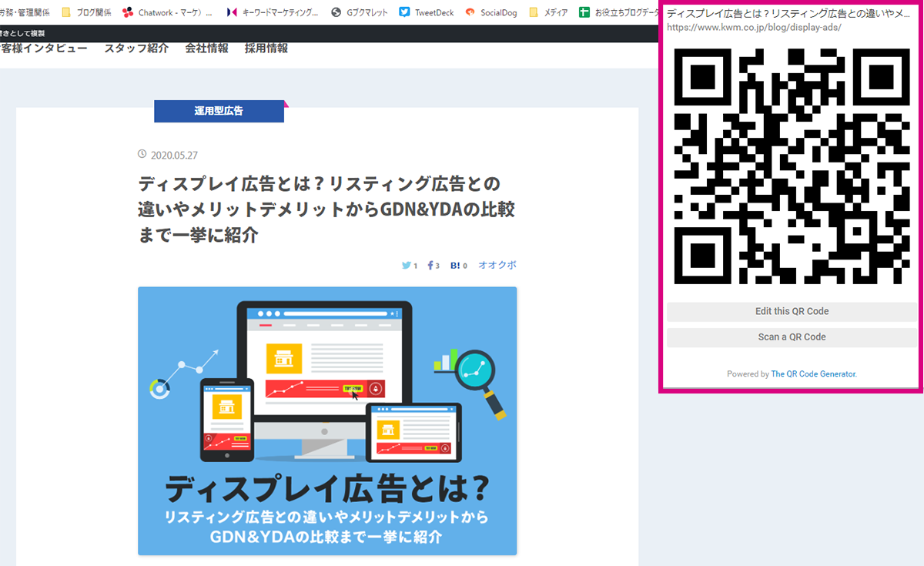The width and height of the screenshot is (924, 566).
Task: Bookmark the article with Hatena B!
Action: click(458, 266)
